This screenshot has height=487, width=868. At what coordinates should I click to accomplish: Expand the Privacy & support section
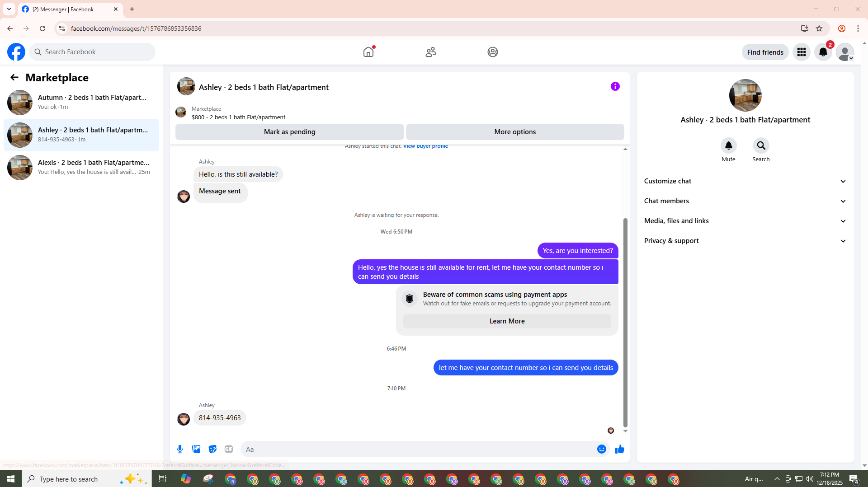[x=745, y=241]
